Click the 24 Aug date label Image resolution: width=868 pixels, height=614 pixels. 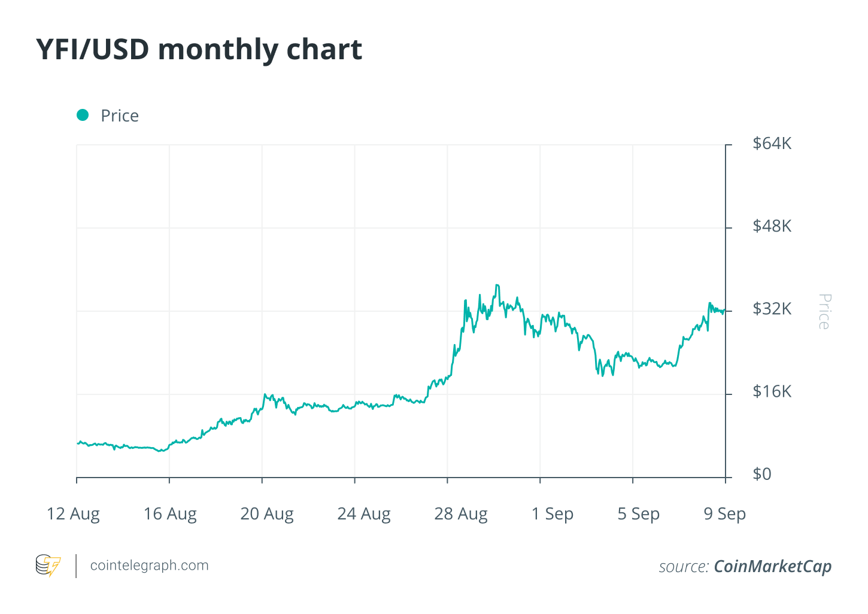click(364, 514)
